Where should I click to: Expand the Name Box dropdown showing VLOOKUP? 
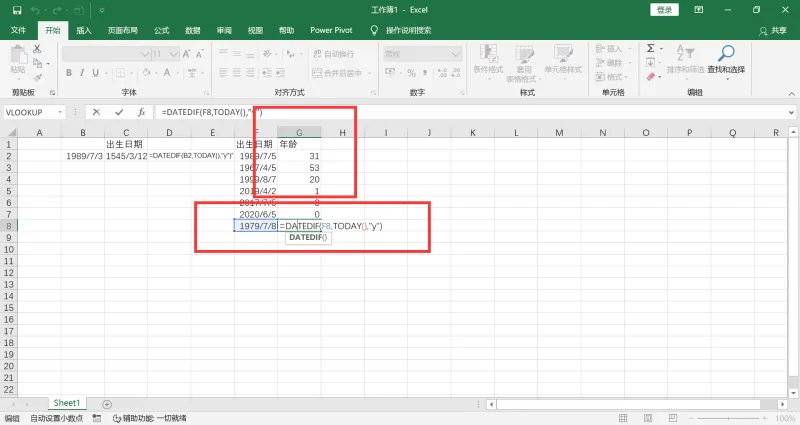60,112
